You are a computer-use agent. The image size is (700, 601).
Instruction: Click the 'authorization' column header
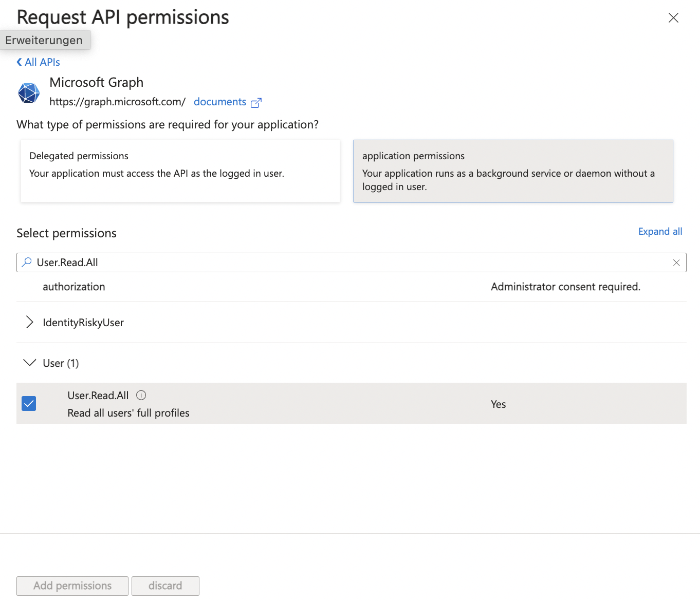(x=74, y=287)
